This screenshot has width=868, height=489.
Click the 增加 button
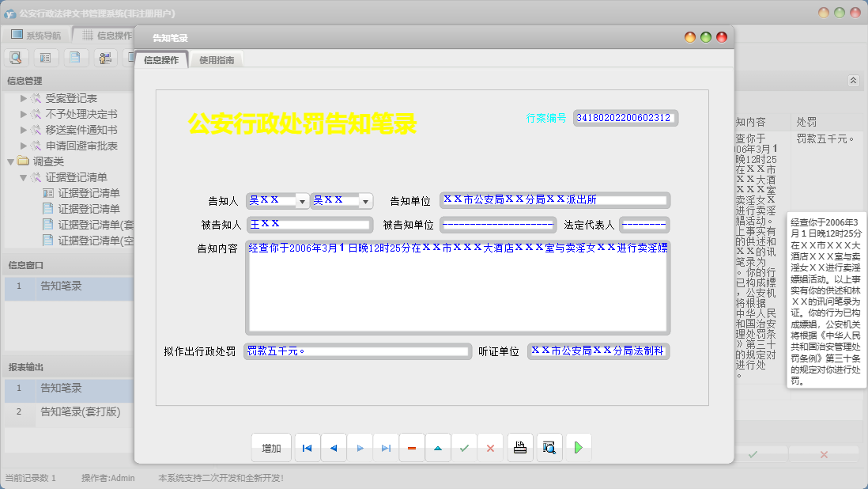point(271,447)
